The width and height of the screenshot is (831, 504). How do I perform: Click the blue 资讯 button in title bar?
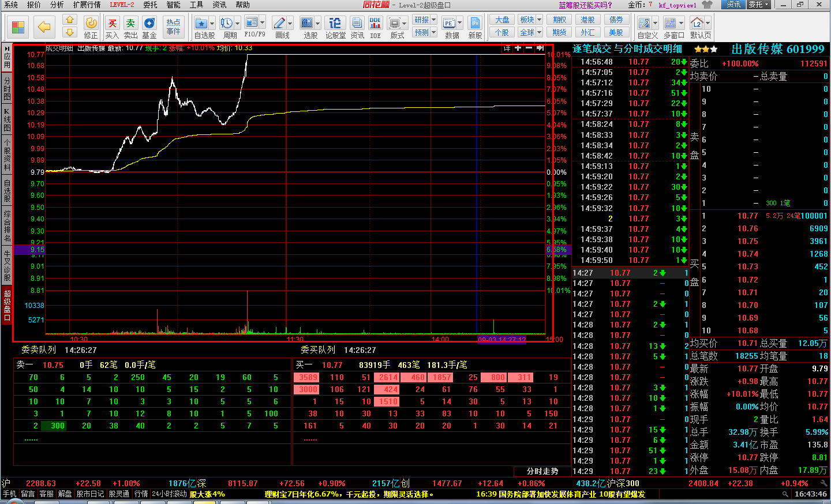(733, 5)
